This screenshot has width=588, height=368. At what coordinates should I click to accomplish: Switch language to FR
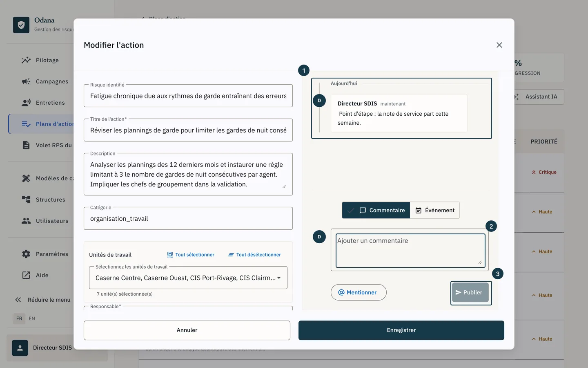(x=19, y=319)
